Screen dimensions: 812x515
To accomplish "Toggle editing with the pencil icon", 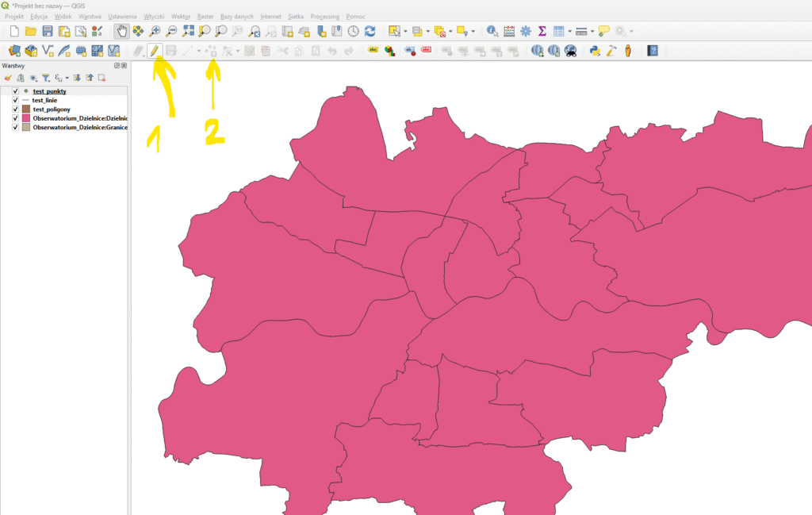I will [x=155, y=51].
